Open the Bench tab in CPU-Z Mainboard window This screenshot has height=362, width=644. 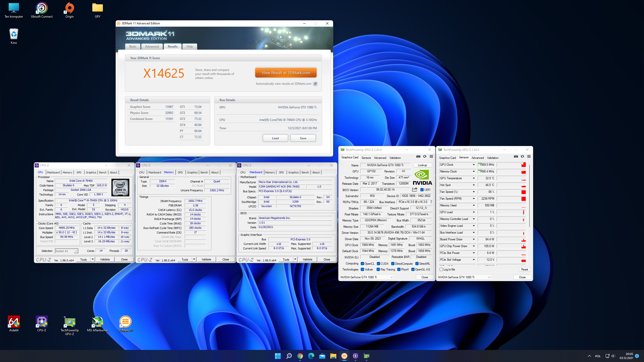click(305, 172)
